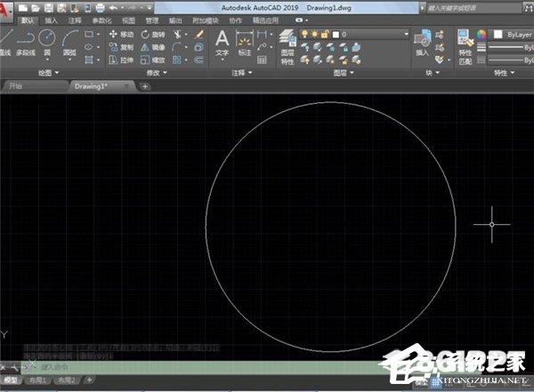Open the Parametric (参数化) ribbon tab
This screenshot has height=392, width=534.
coord(101,20)
